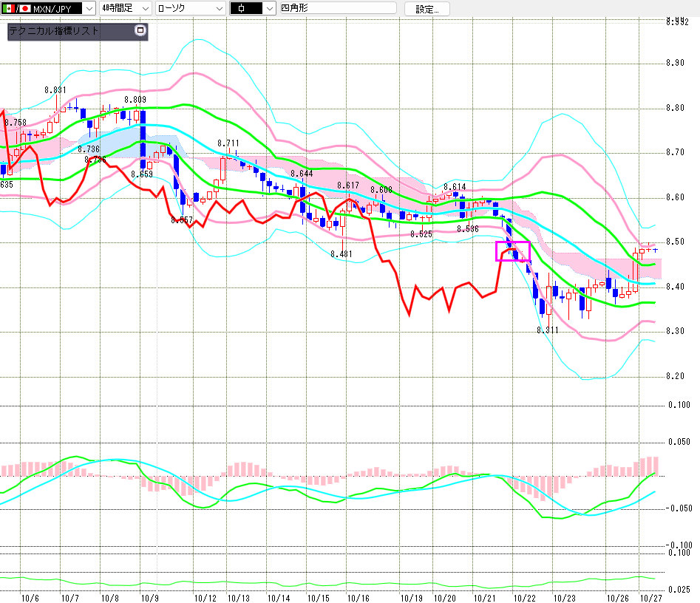The image size is (700, 603).
Task: Click the 10/16 date label
Action: (359, 598)
